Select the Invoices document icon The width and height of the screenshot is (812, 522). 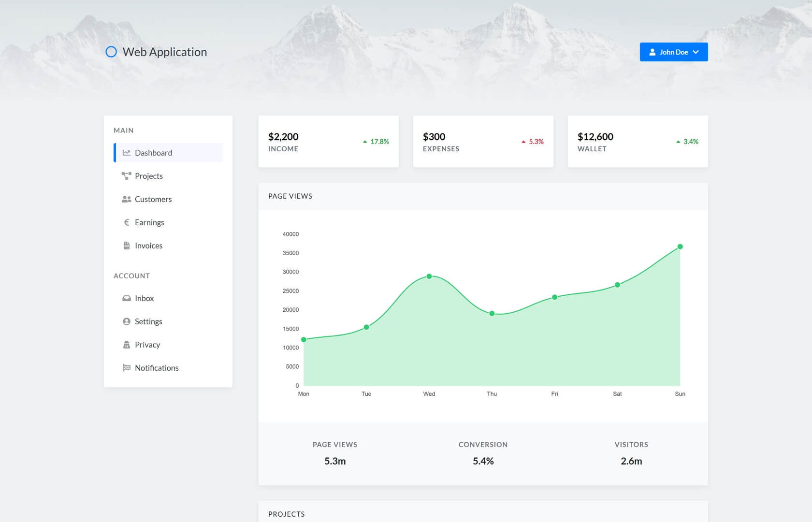126,245
